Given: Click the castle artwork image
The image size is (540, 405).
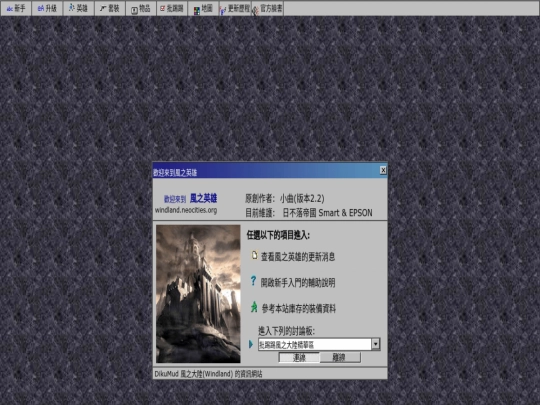Looking at the screenshot, I should point(198,294).
